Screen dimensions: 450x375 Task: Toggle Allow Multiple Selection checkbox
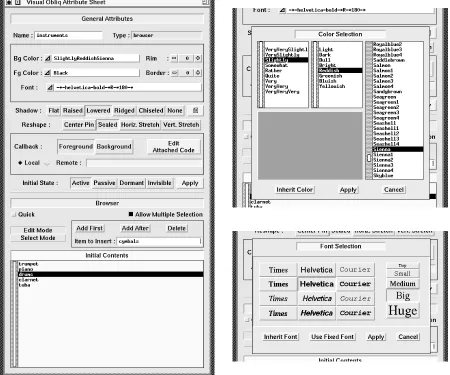click(x=131, y=214)
